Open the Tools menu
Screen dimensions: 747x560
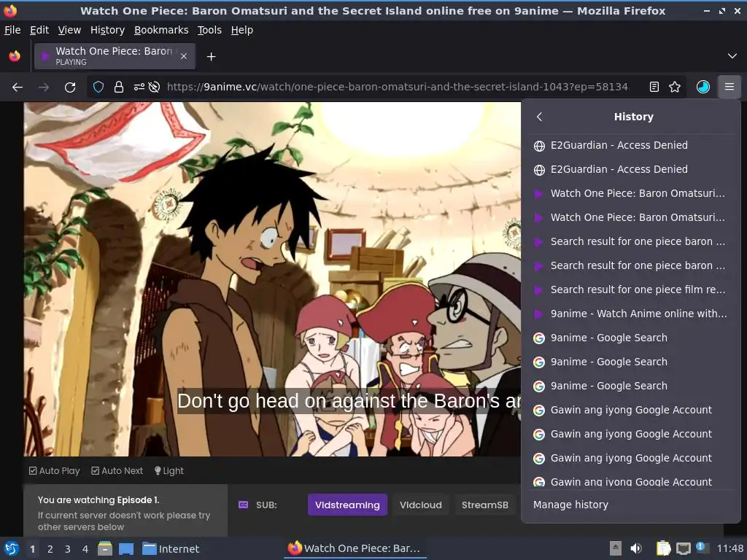coord(209,30)
